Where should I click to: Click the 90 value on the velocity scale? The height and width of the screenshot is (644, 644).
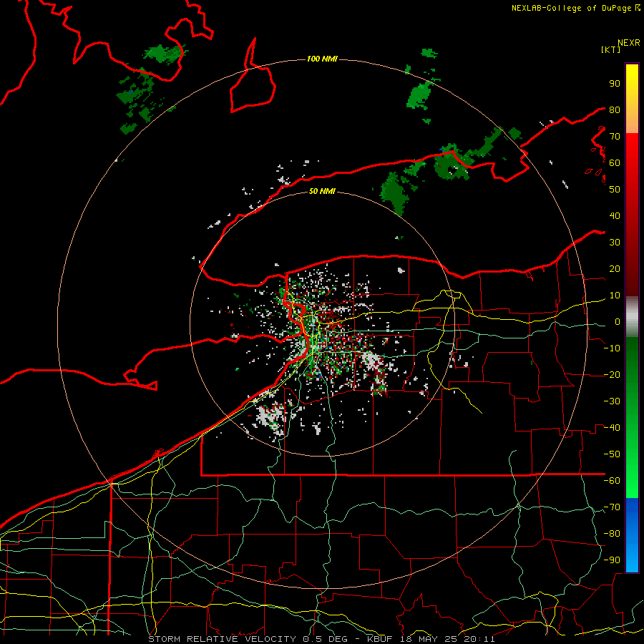(x=615, y=84)
